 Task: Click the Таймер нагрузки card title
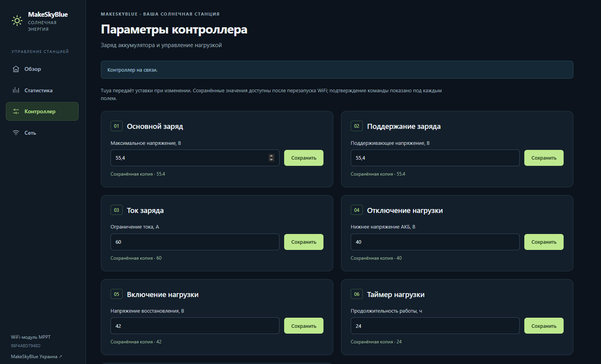[395, 295]
